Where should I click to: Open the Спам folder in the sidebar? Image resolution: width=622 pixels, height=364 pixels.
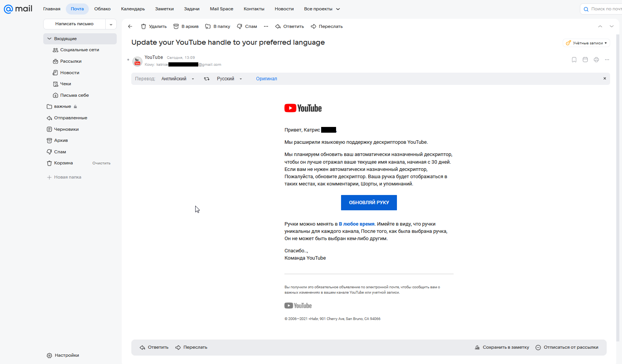pos(60,152)
